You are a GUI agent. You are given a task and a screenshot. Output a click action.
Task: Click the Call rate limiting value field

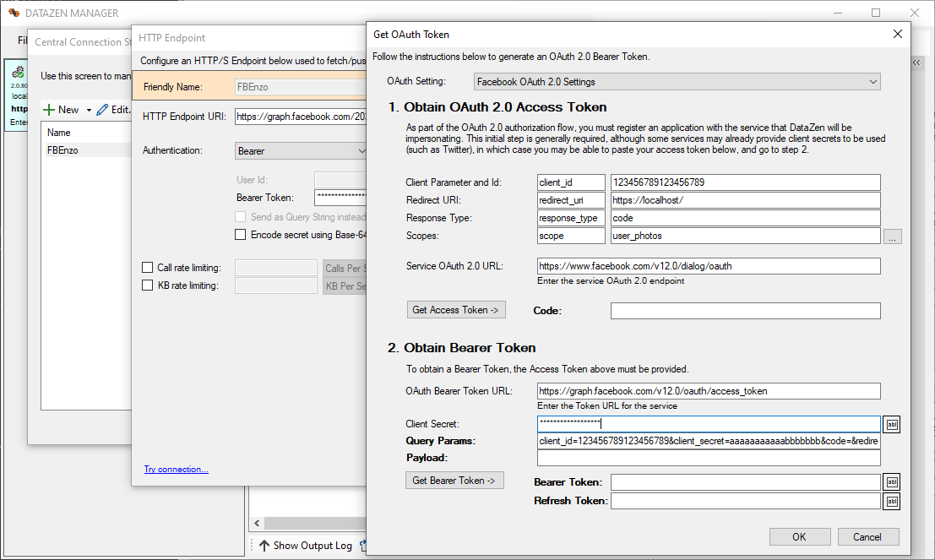coord(276,269)
